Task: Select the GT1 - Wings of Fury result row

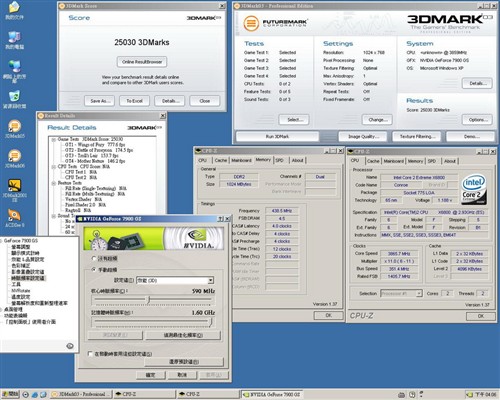Action: (95, 145)
